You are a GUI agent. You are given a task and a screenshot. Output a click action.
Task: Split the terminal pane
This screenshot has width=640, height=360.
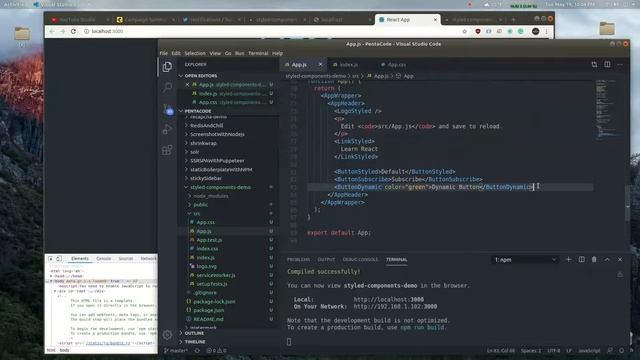[582, 260]
